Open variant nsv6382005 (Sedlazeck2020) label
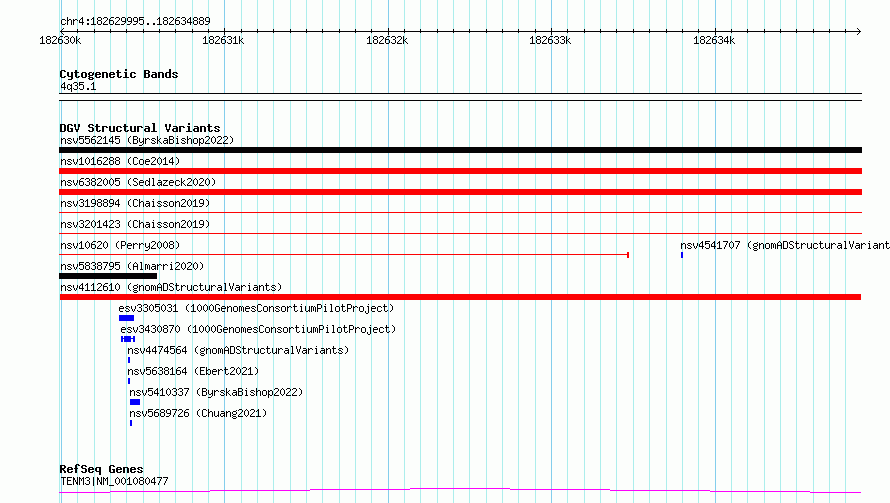 (x=138, y=182)
